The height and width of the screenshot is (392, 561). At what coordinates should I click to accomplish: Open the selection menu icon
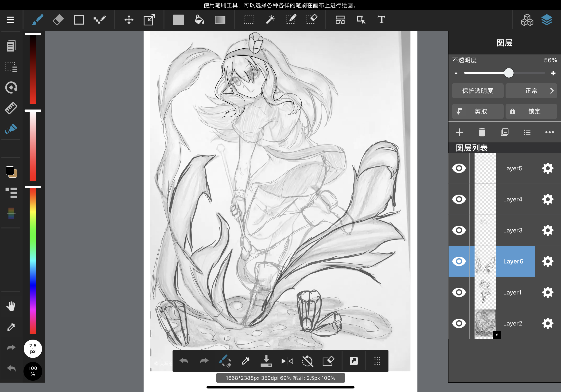coord(11,67)
